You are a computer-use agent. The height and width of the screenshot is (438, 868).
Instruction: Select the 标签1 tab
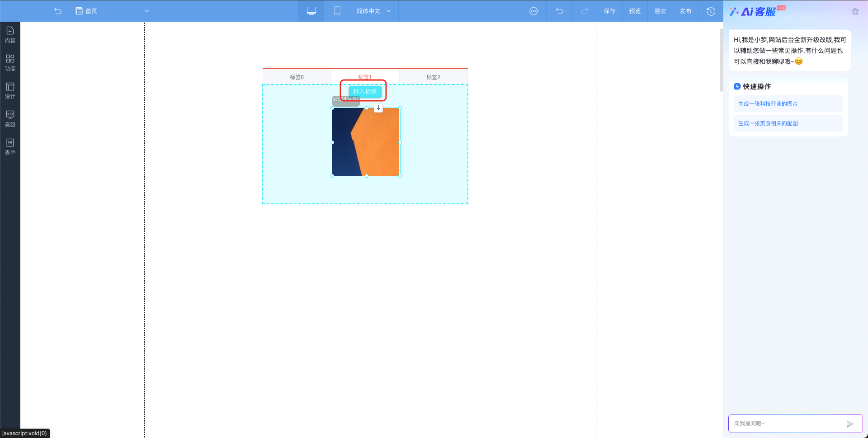[x=365, y=77]
